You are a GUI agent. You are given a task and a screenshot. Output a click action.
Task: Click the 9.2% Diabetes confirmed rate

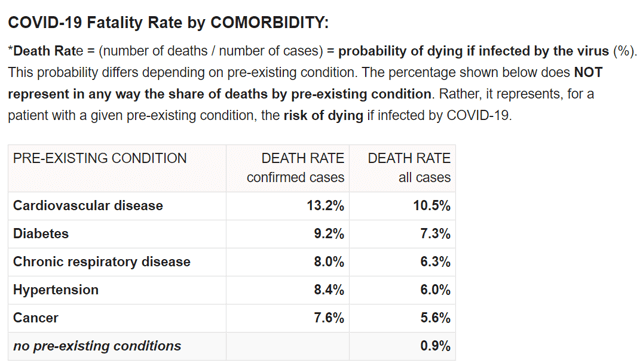(x=329, y=234)
